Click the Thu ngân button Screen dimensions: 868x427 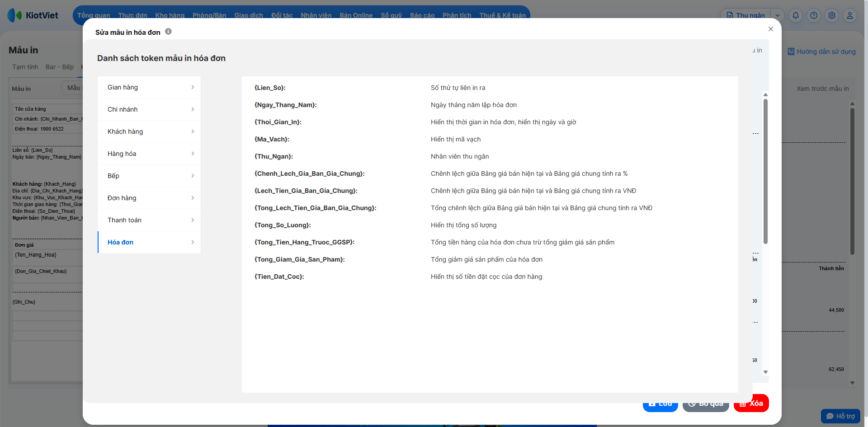tap(745, 15)
